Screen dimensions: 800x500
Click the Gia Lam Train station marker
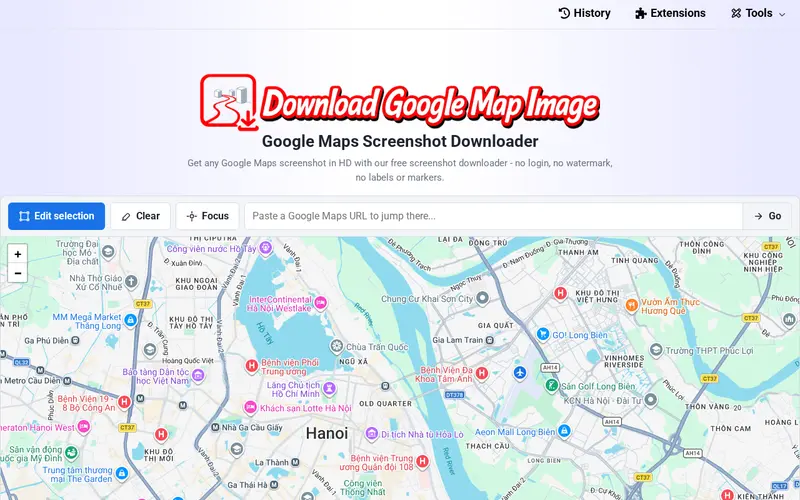[490, 340]
